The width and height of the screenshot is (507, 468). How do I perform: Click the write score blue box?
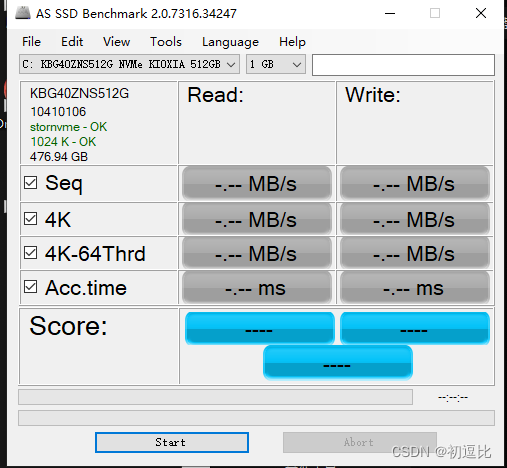[x=415, y=328]
